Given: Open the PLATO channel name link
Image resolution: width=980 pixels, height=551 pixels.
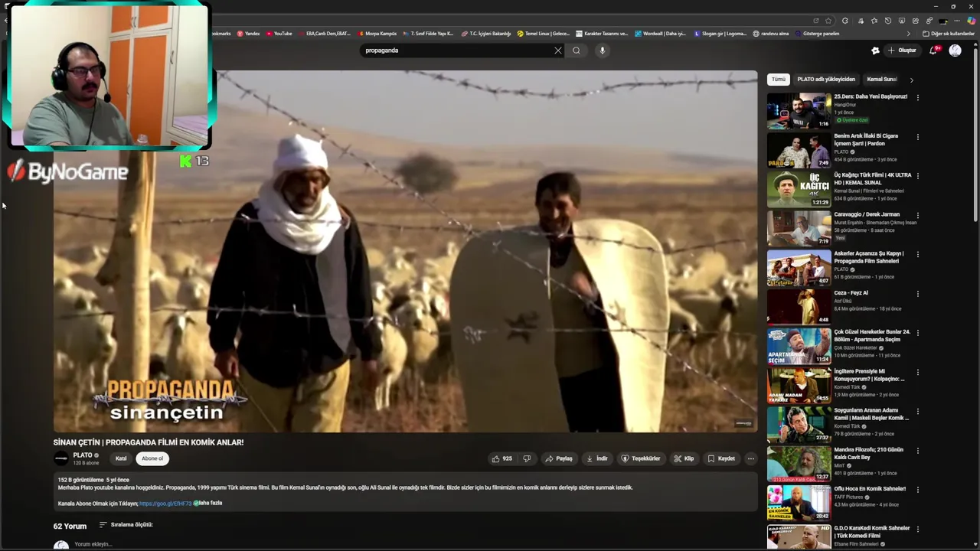Looking at the screenshot, I should pos(83,455).
